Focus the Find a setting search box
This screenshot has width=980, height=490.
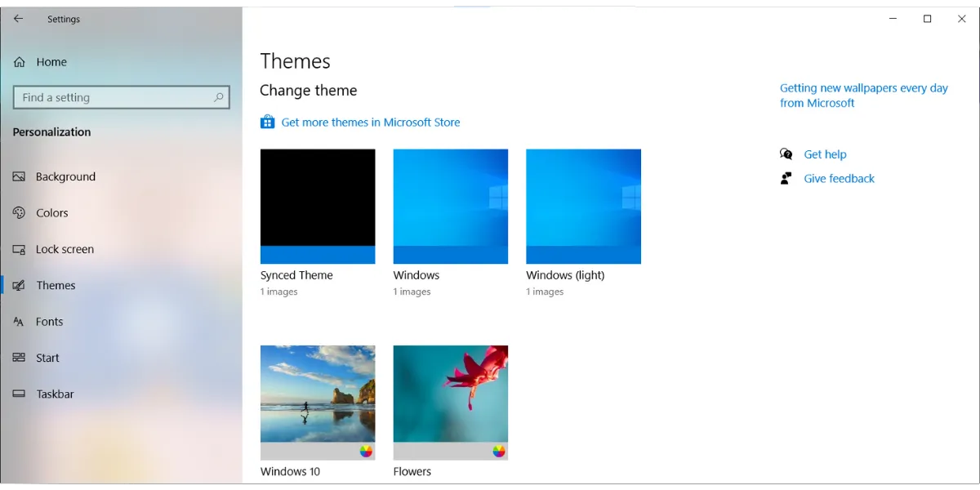point(122,97)
